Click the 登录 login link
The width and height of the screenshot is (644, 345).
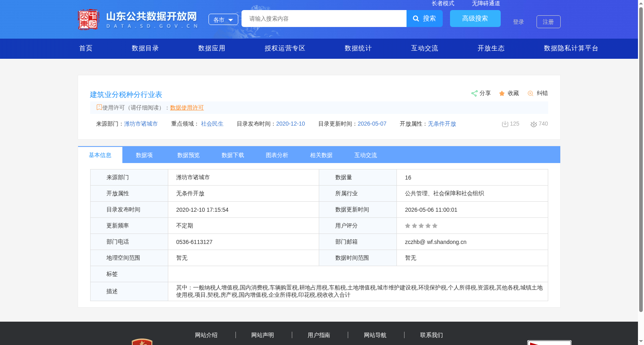coord(518,22)
